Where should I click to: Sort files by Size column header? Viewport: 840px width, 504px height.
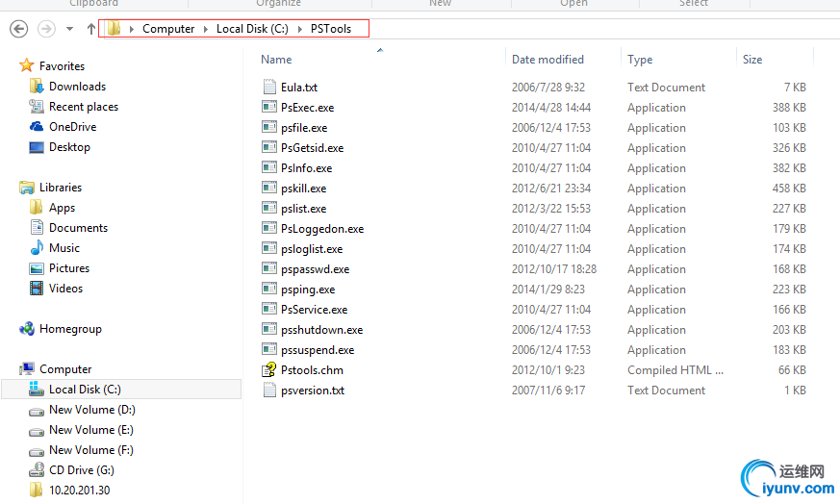pos(752,60)
